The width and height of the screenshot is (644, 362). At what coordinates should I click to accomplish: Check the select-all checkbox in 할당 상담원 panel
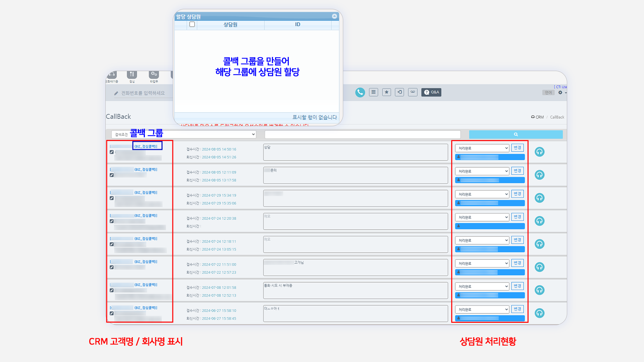[192, 24]
